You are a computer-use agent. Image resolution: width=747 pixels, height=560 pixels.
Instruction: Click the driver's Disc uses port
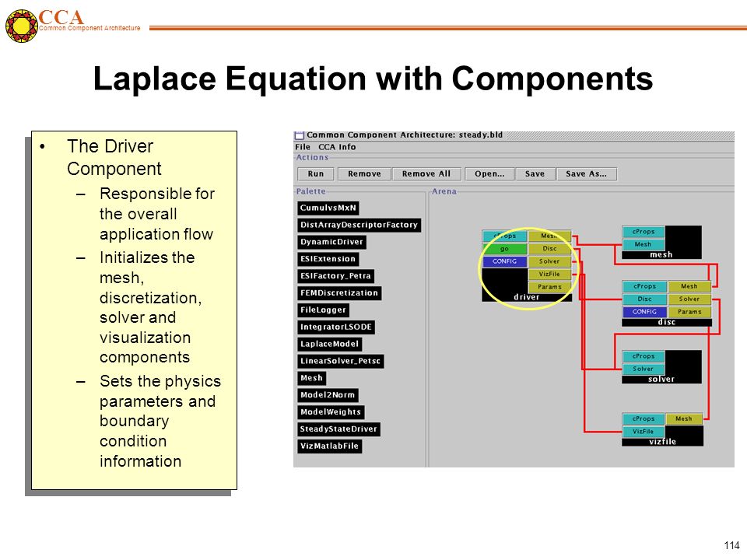tap(549, 249)
